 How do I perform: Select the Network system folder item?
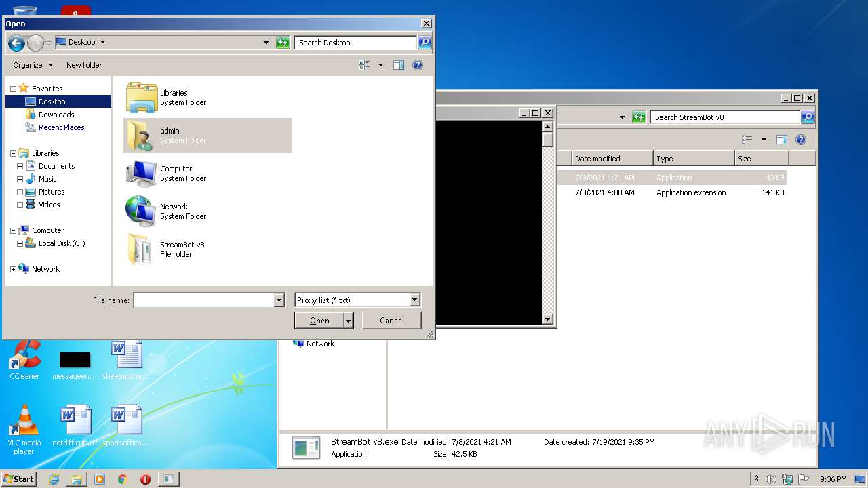208,211
